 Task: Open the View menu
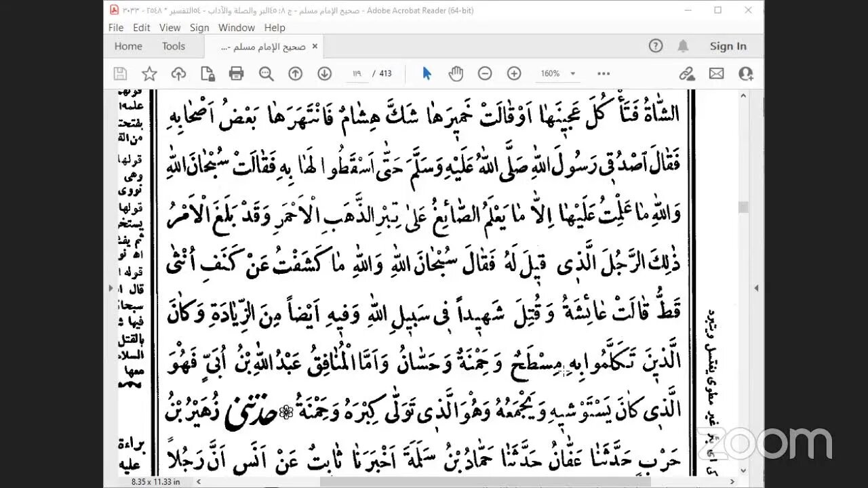(x=170, y=28)
